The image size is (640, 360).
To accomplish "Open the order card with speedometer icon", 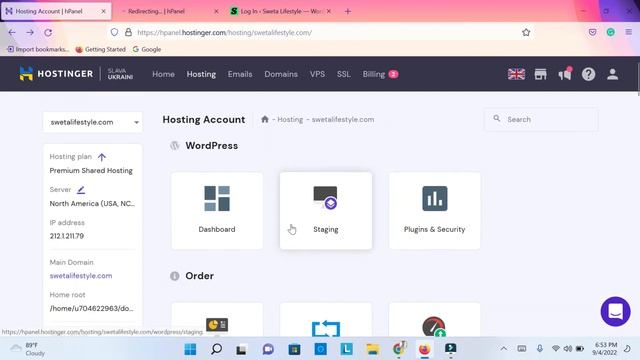I will pyautogui.click(x=434, y=320).
